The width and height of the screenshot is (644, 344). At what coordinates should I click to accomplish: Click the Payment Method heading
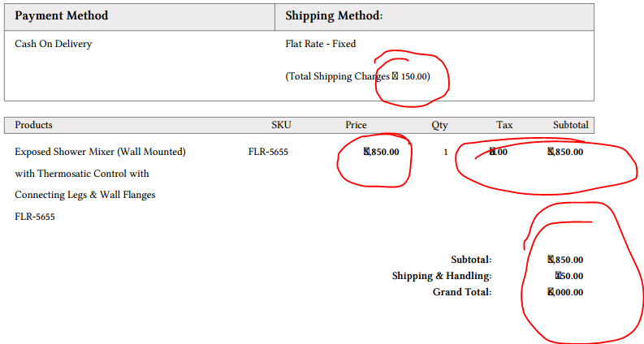coord(61,16)
